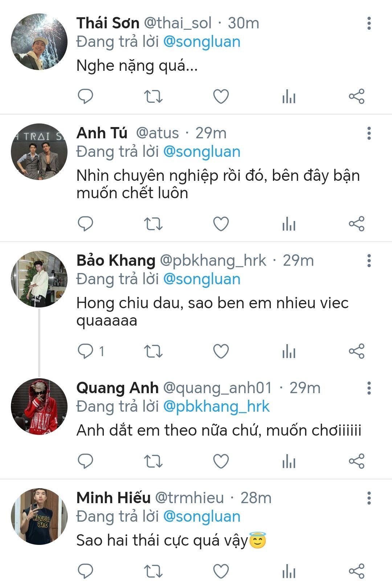Open more options for Thái Sơn's tweet
392x587 pixels.
[x=369, y=23]
